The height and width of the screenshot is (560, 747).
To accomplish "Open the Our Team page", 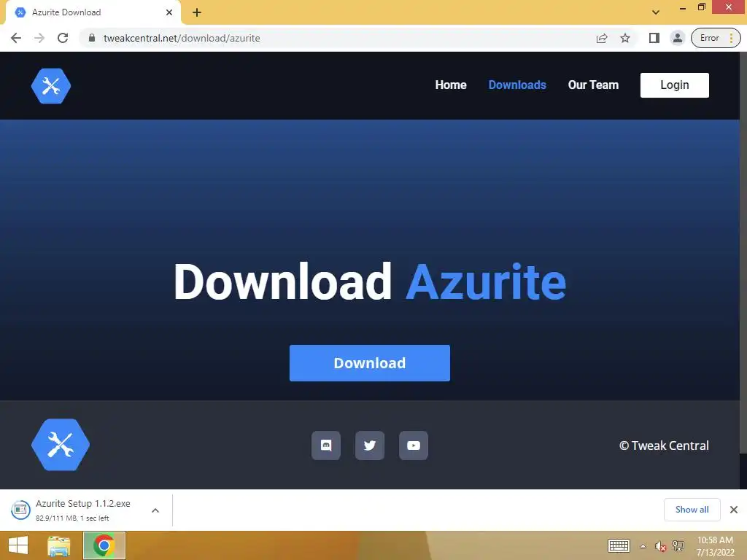I will point(593,85).
